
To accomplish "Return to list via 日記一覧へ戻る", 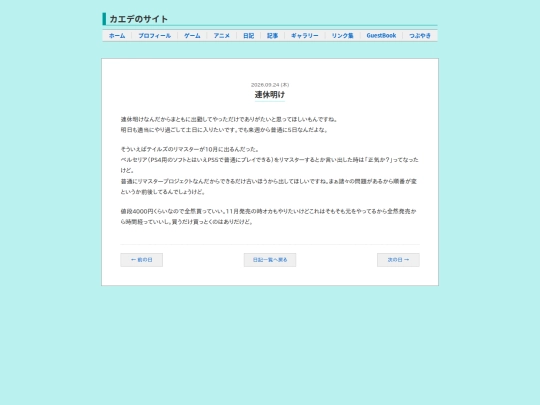I will (270, 260).
